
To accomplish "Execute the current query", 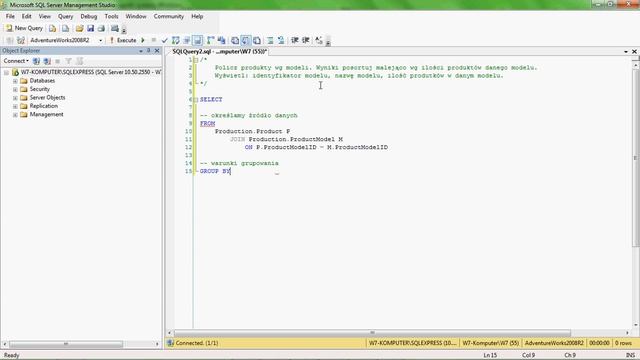I will click(x=123, y=40).
